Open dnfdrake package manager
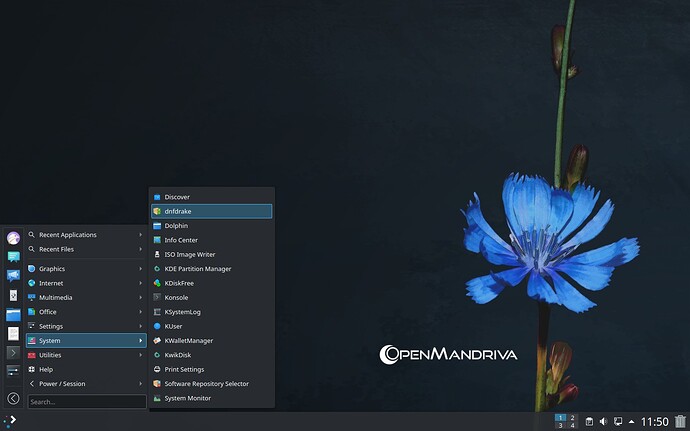 click(212, 211)
